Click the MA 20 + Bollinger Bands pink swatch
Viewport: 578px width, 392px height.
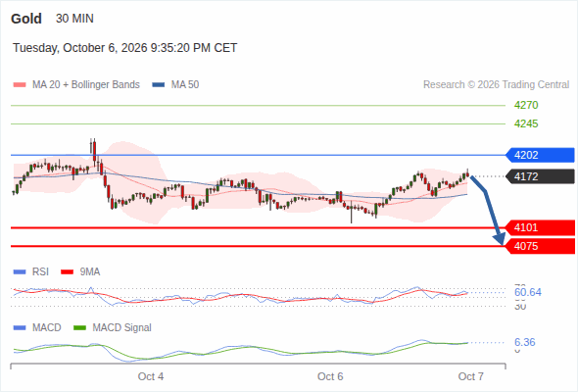[x=20, y=85]
